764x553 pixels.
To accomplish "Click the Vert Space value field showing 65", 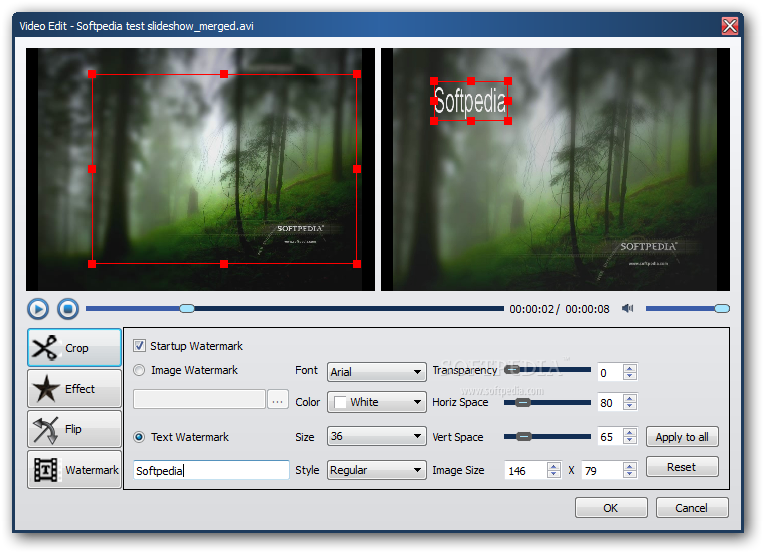I will pos(610,437).
